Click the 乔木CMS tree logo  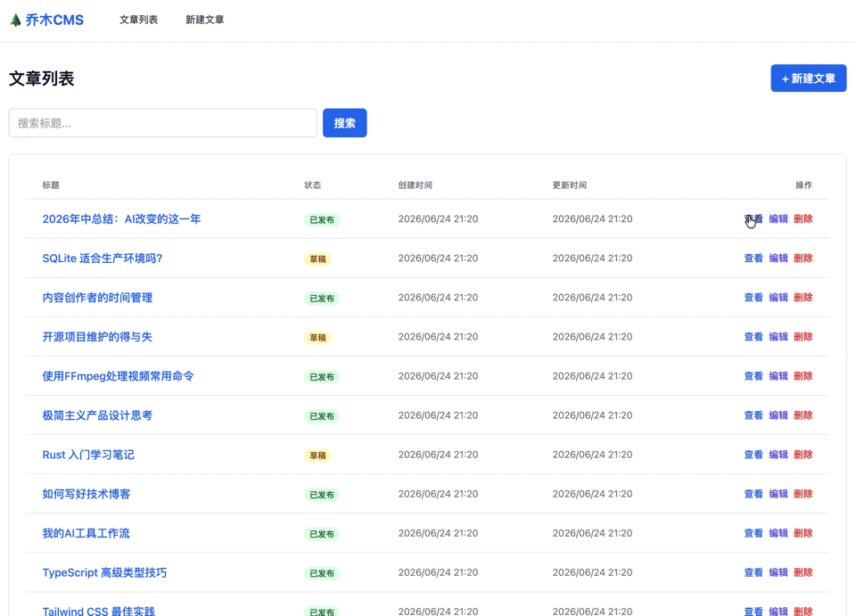click(x=46, y=21)
